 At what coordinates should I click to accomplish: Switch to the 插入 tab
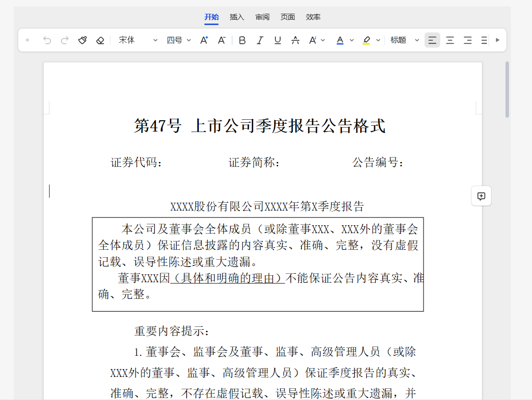coord(237,17)
